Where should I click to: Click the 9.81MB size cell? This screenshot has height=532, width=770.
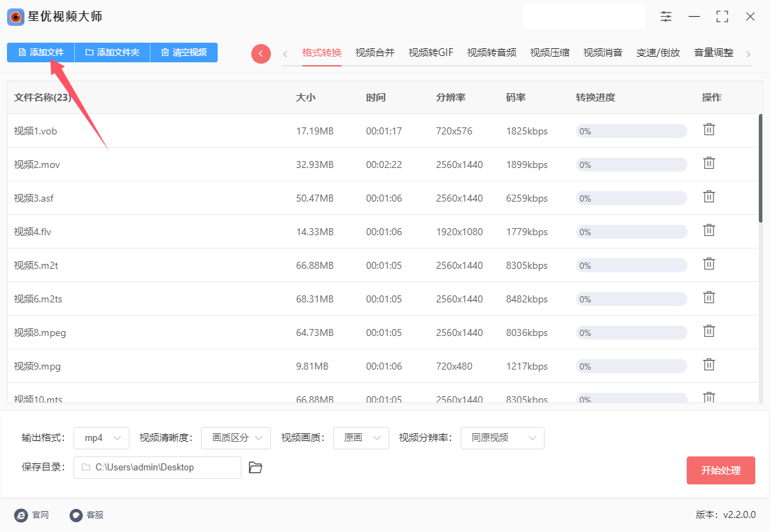click(x=311, y=367)
